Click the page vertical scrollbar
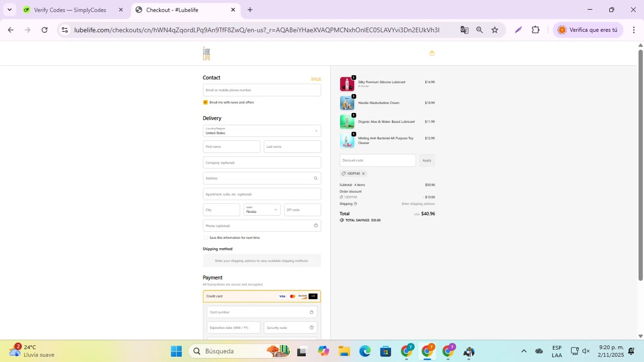The width and height of the screenshot is (644, 362). click(x=641, y=165)
